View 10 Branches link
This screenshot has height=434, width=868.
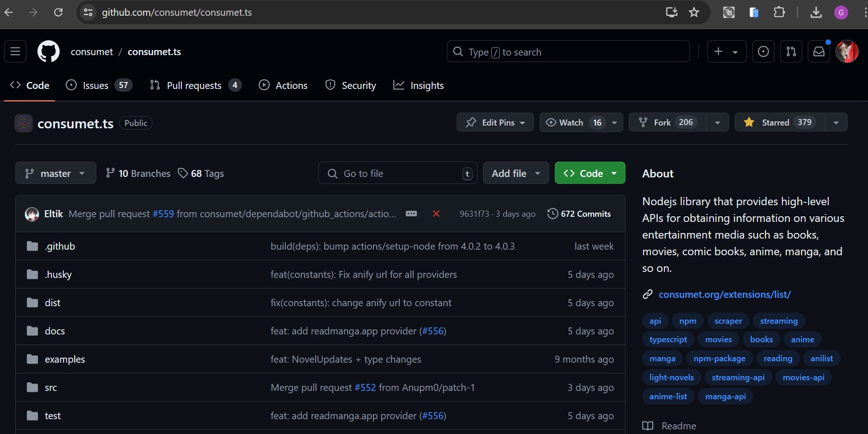coord(138,173)
